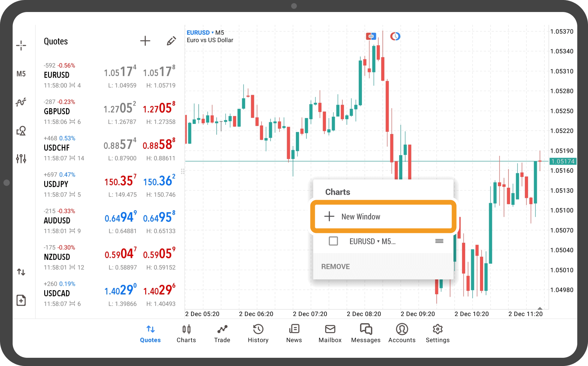Tap the new order document icon
The width and height of the screenshot is (588, 366).
point(21,300)
